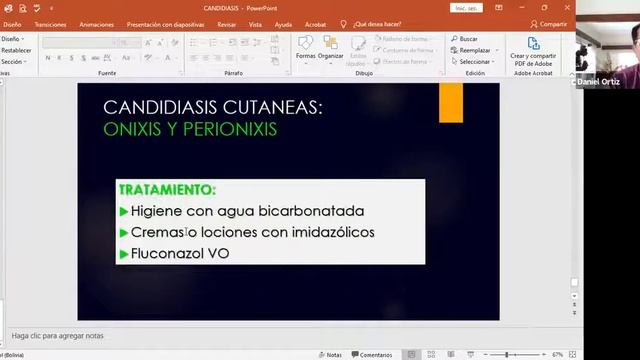Decrease font size with smaller A
The height and width of the screenshot is (360, 640).
[160, 42]
